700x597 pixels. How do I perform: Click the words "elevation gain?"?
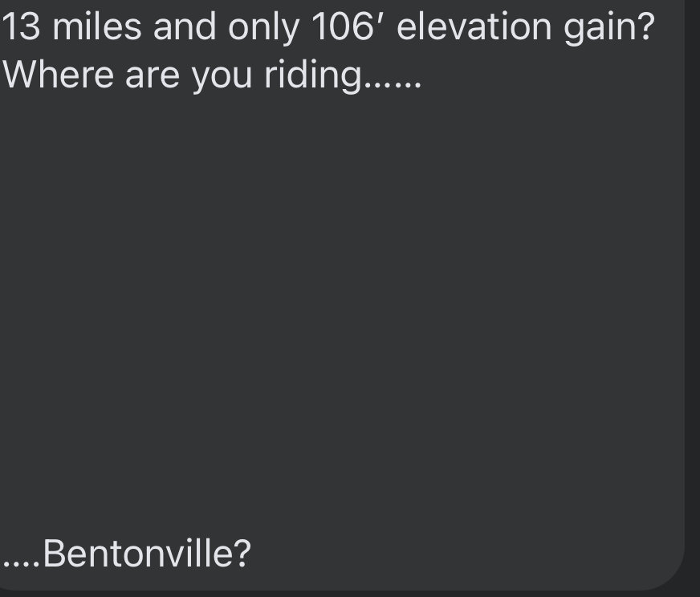526,28
